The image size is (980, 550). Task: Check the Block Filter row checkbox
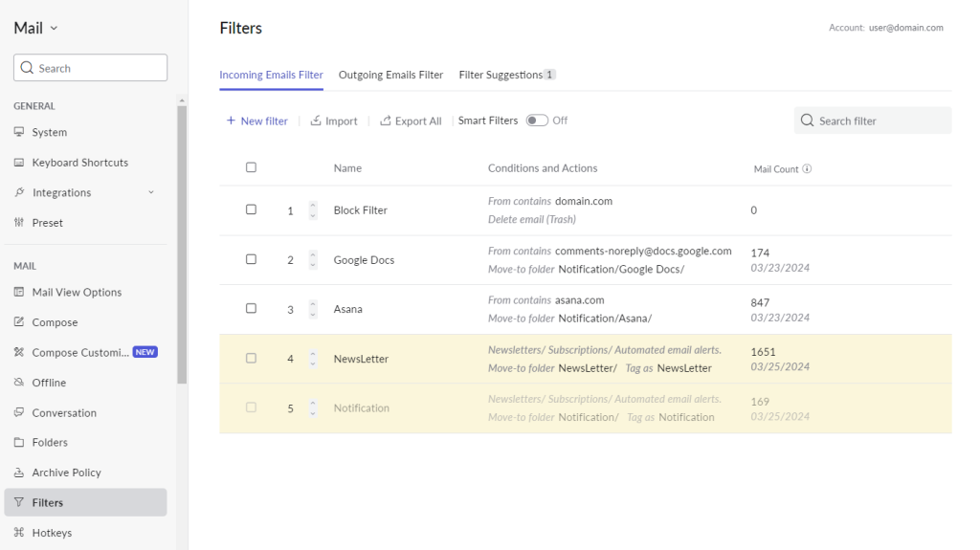[x=252, y=209]
